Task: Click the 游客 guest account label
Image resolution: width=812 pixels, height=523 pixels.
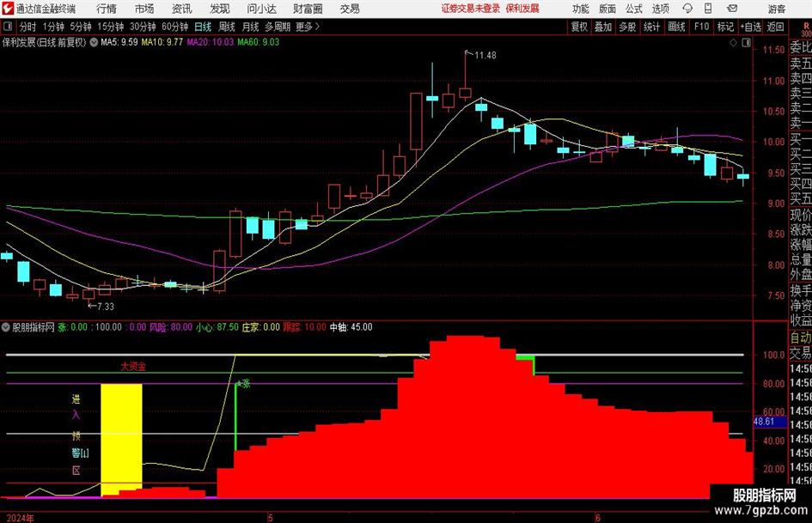Action: 776,9
